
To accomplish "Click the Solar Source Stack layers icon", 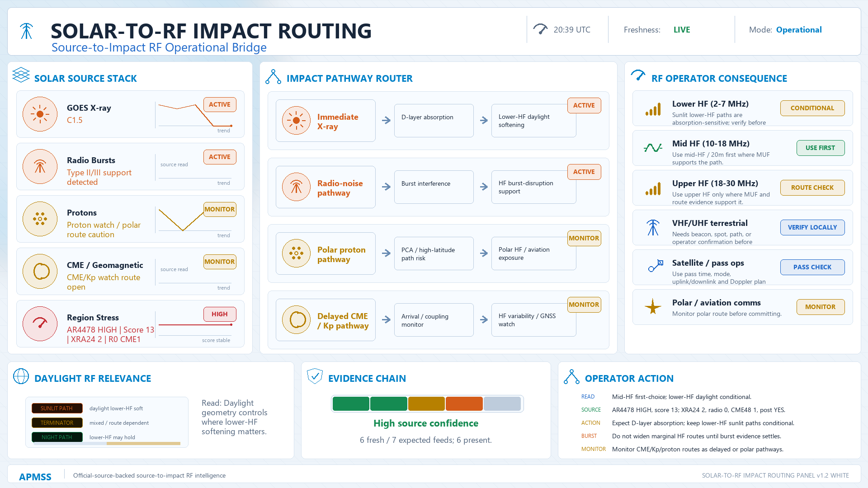I will 21,75.
